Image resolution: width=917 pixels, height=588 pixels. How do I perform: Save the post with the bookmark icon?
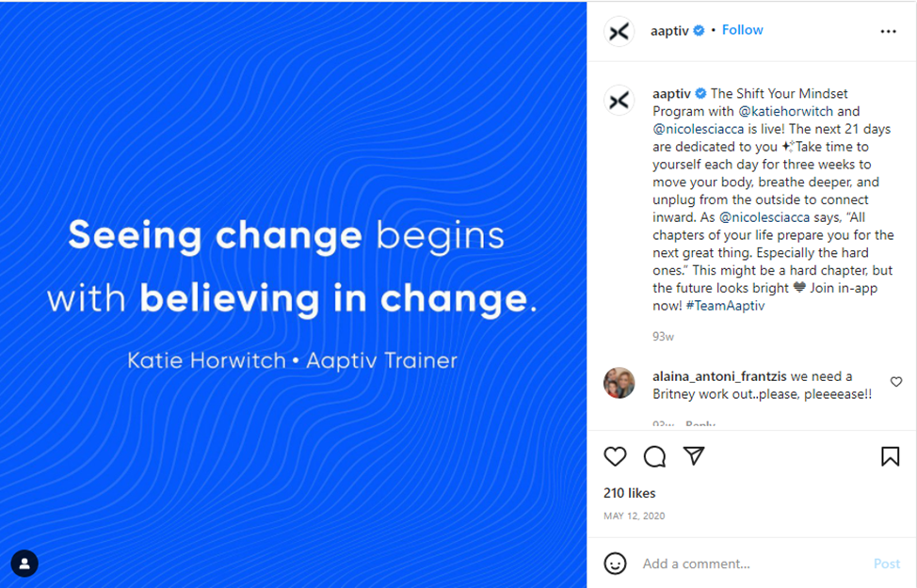[x=890, y=456]
